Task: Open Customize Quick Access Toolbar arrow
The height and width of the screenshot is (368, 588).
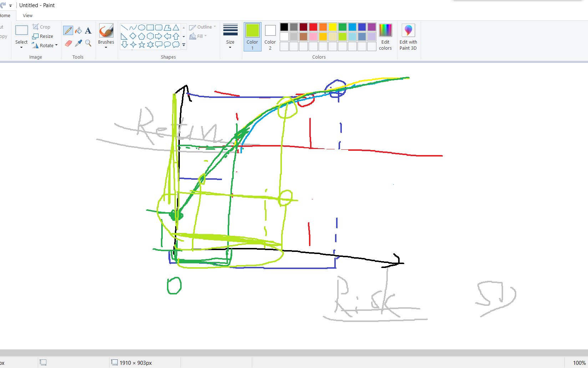Action: click(10, 6)
